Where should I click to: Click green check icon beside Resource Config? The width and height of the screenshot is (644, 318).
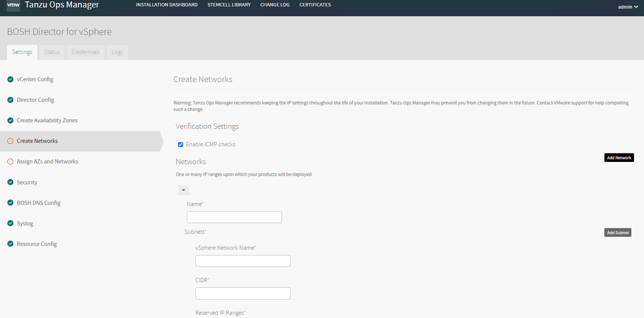click(x=10, y=244)
